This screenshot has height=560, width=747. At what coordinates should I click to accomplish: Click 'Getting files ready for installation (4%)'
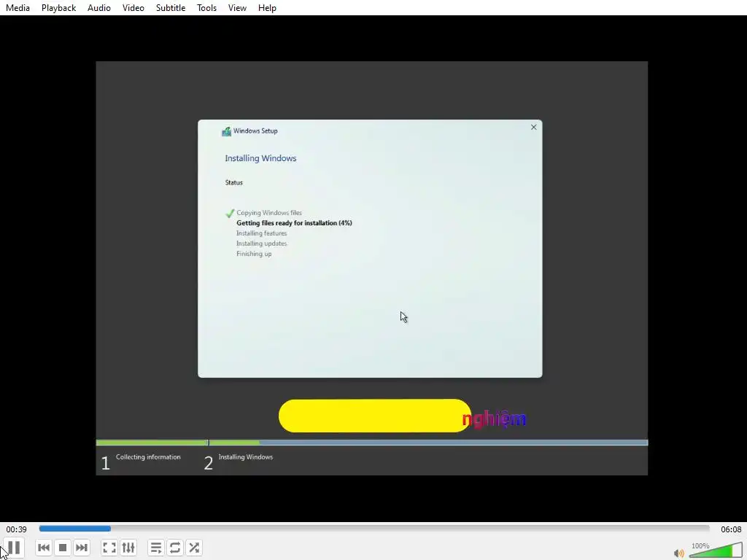coord(295,223)
